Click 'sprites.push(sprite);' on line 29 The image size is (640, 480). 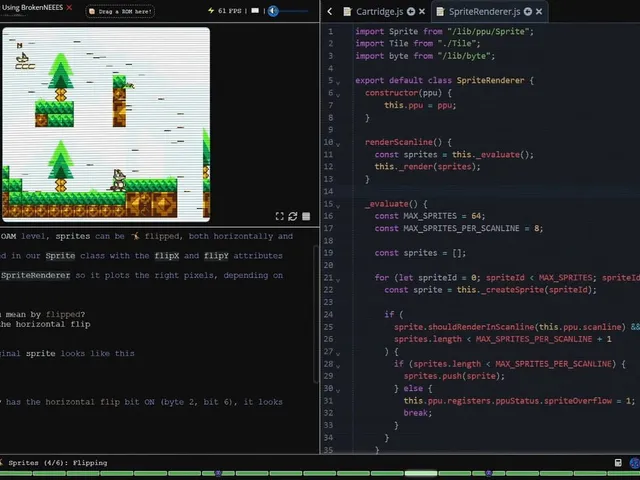tap(454, 376)
